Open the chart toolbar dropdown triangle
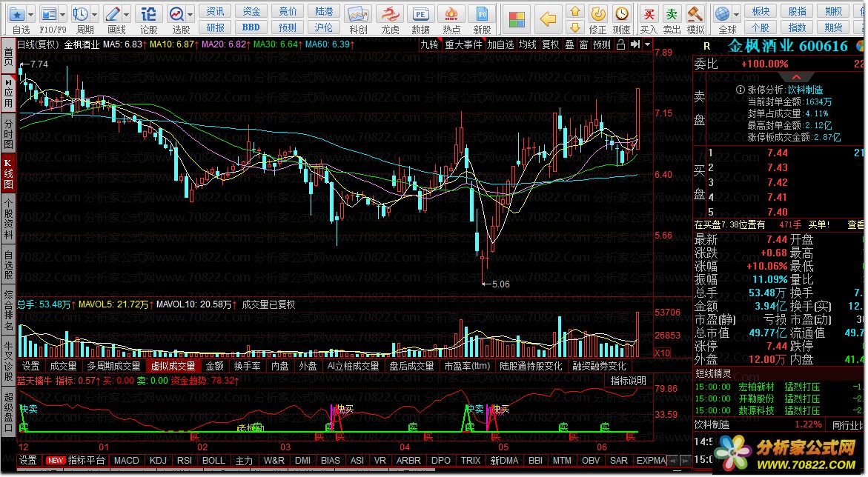Viewport: 868px width, 477px height. coord(647,44)
